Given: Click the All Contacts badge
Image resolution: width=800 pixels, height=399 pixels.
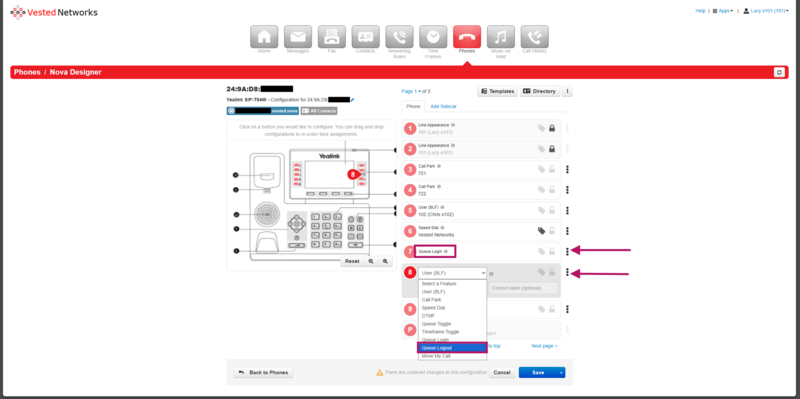Looking at the screenshot, I should coord(319,111).
